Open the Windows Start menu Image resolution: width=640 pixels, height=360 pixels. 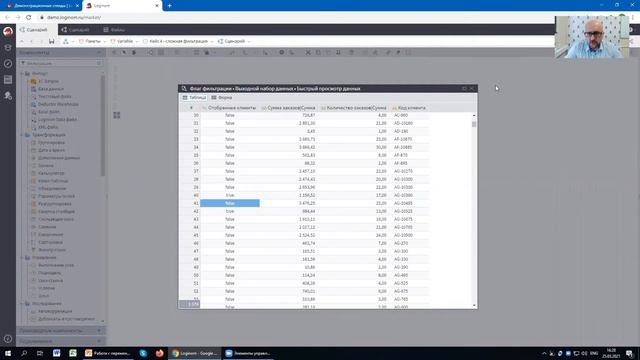click(x=8, y=353)
